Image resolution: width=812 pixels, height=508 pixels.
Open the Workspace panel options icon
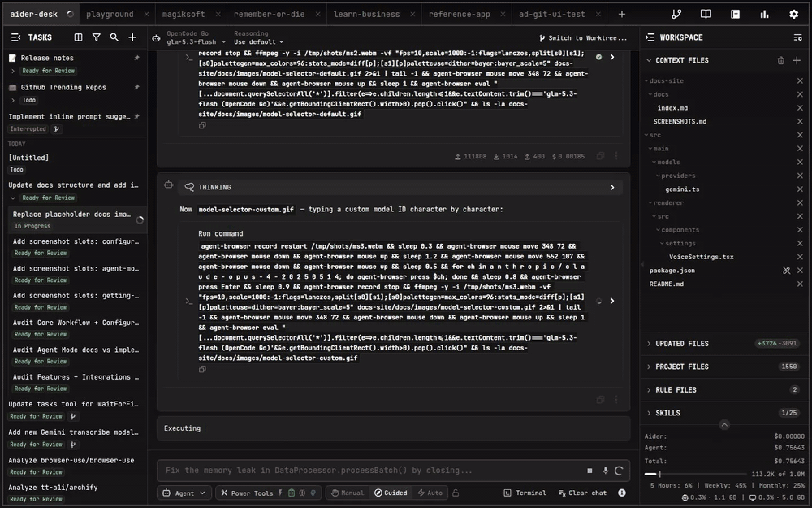[797, 37]
